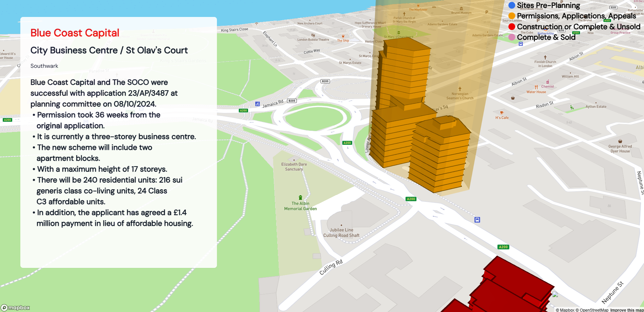
Task: Click the William Hill map label
Action: click(x=570, y=76)
